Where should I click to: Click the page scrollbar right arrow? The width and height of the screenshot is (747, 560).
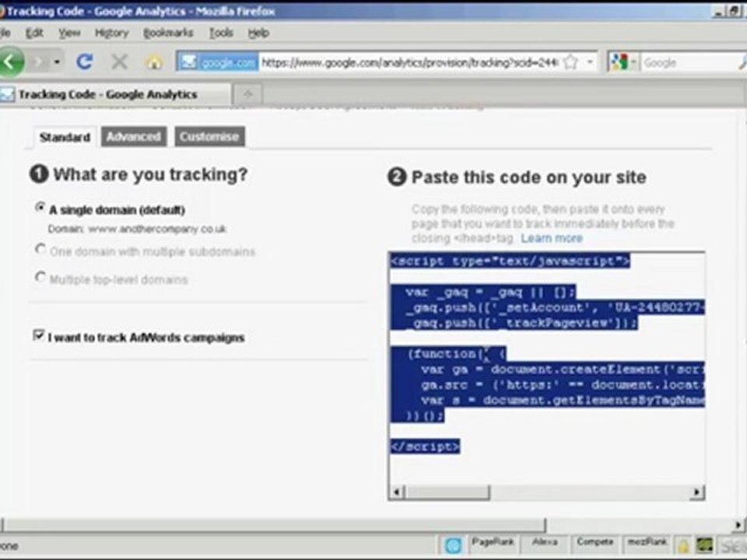[738, 525]
